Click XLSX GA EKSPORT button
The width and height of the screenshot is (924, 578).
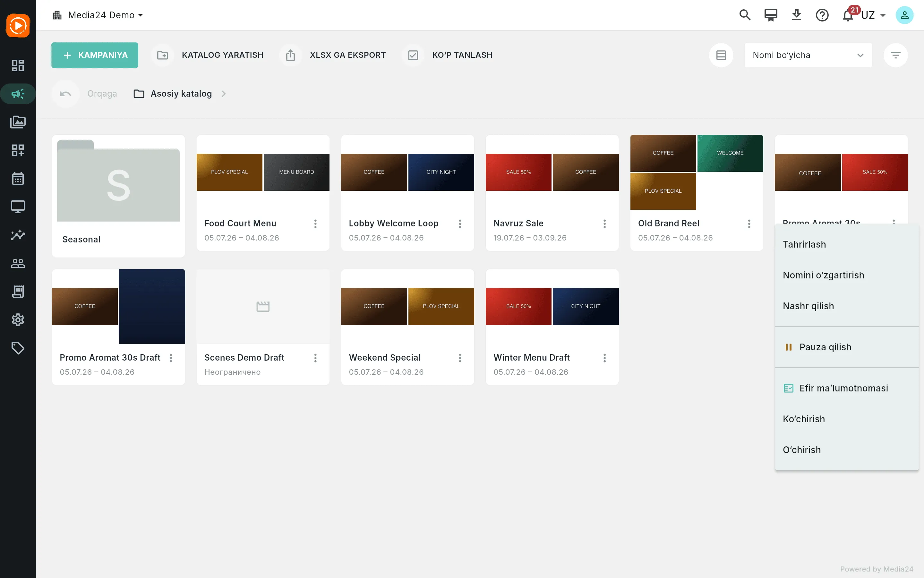pos(333,55)
